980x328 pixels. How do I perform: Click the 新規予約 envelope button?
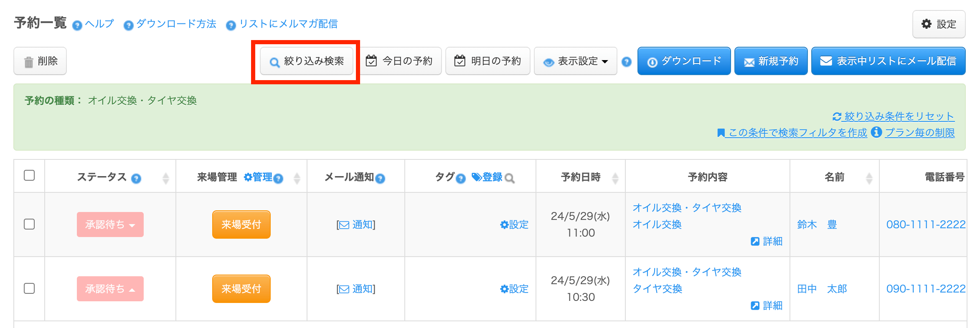click(771, 61)
